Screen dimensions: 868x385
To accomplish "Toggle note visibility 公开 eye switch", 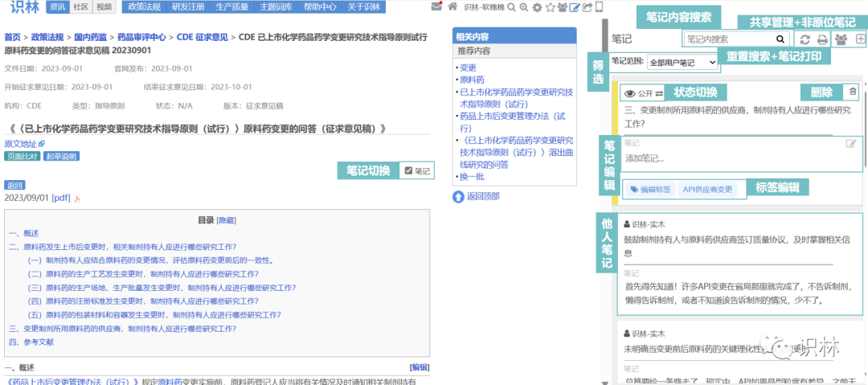I will tap(644, 93).
